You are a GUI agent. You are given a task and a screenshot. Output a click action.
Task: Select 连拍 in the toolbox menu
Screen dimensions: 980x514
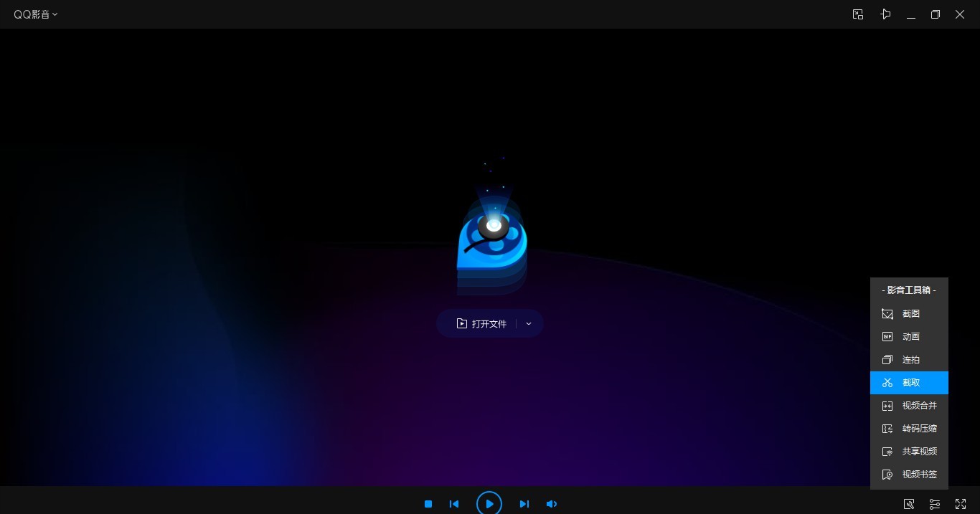tap(909, 360)
